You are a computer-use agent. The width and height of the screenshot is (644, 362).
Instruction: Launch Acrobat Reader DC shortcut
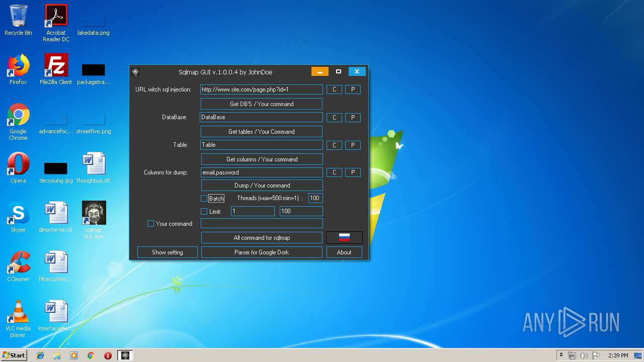click(56, 23)
